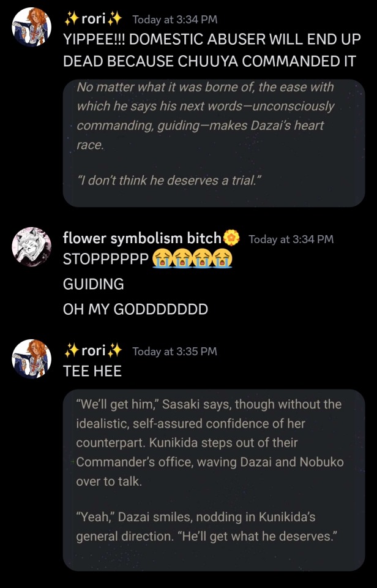This screenshot has width=377, height=588.
Task: Select the "YIPPEE!!! DOMESTIC ABUSER" message text
Action: 207,50
